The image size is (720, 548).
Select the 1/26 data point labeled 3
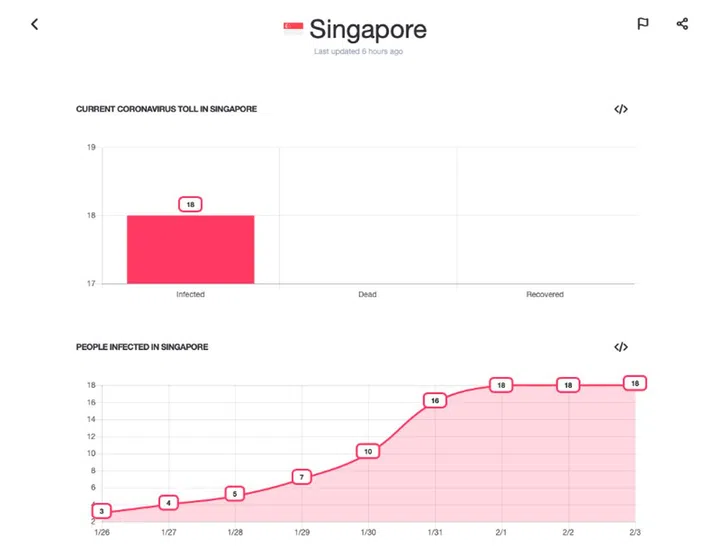point(101,511)
